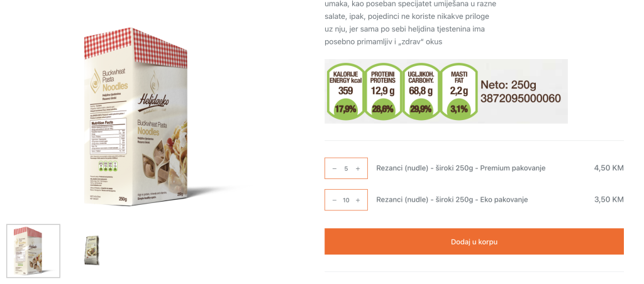Click the Premium pakovanje quantity field showing 5
Viewport: 644px width, 284px height.
click(x=346, y=168)
